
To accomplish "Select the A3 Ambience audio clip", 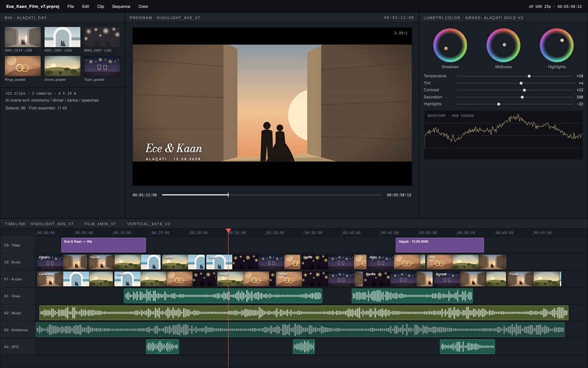I will point(300,330).
